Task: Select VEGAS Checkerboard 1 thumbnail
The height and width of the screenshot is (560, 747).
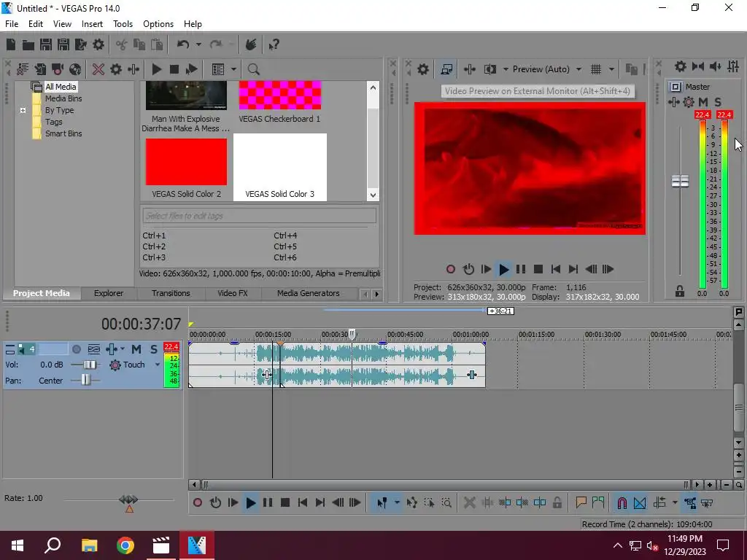Action: (x=280, y=96)
